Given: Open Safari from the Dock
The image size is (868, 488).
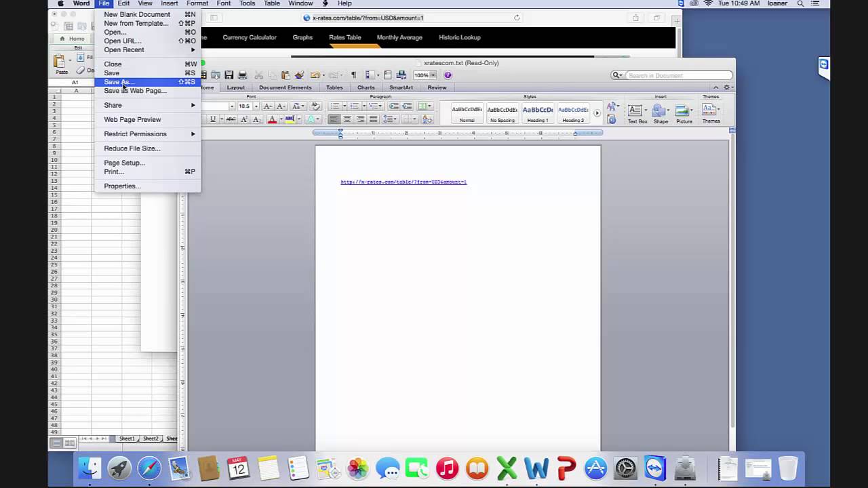Looking at the screenshot, I should click(x=149, y=468).
